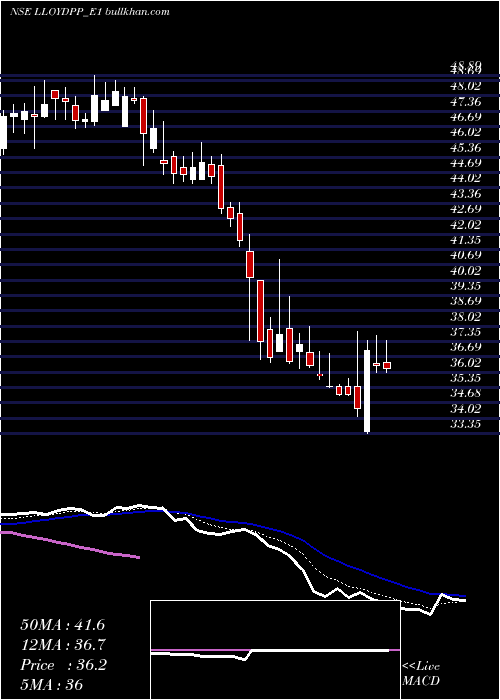
Task: Click the 44.02 price axis label
Action: point(466,179)
